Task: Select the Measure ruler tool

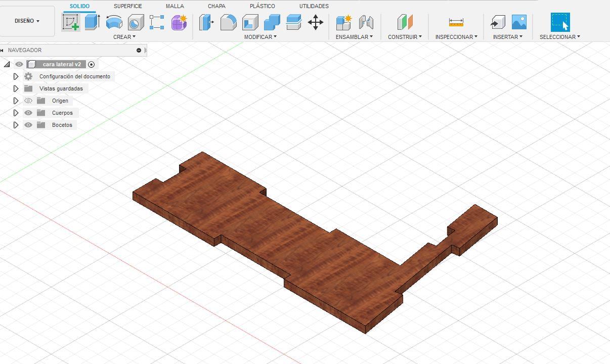Action: pos(456,22)
